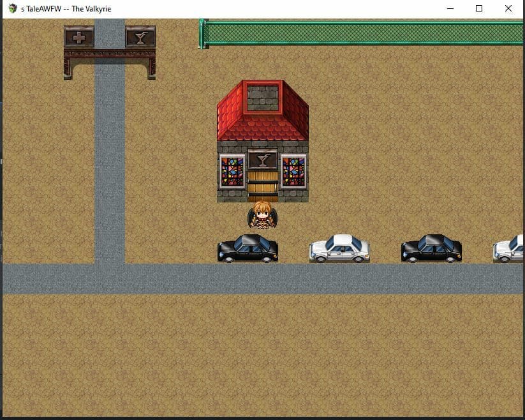Image resolution: width=525 pixels, height=420 pixels.
Task: Close the game window
Action: tap(508, 9)
